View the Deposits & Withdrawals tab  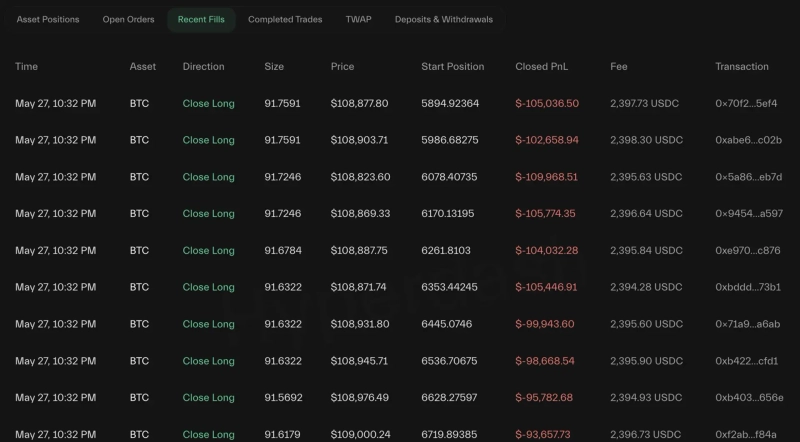pos(443,19)
